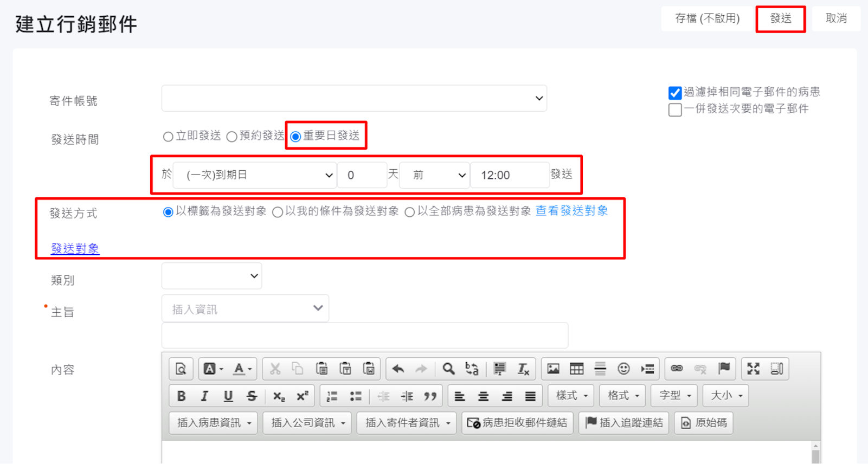Image resolution: width=868 pixels, height=464 pixels.
Task: Insert a numbered list
Action: [332, 396]
